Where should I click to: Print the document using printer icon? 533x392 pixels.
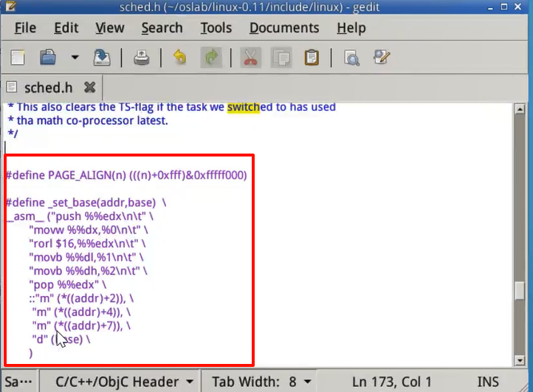pyautogui.click(x=142, y=57)
